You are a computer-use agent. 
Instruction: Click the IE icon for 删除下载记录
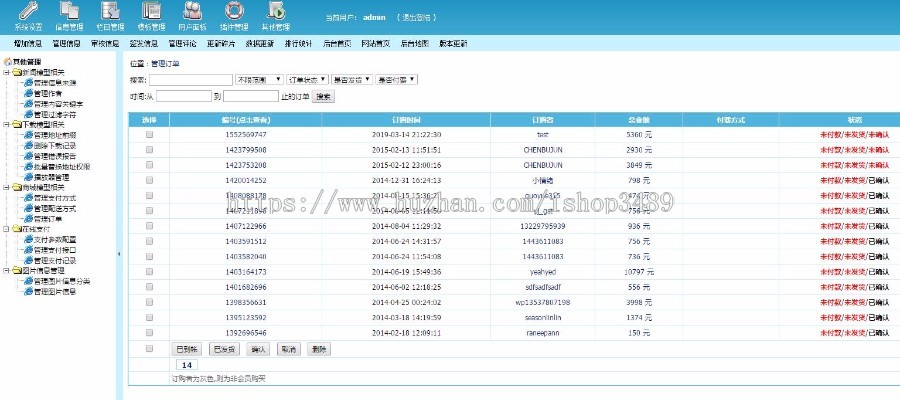click(x=28, y=145)
